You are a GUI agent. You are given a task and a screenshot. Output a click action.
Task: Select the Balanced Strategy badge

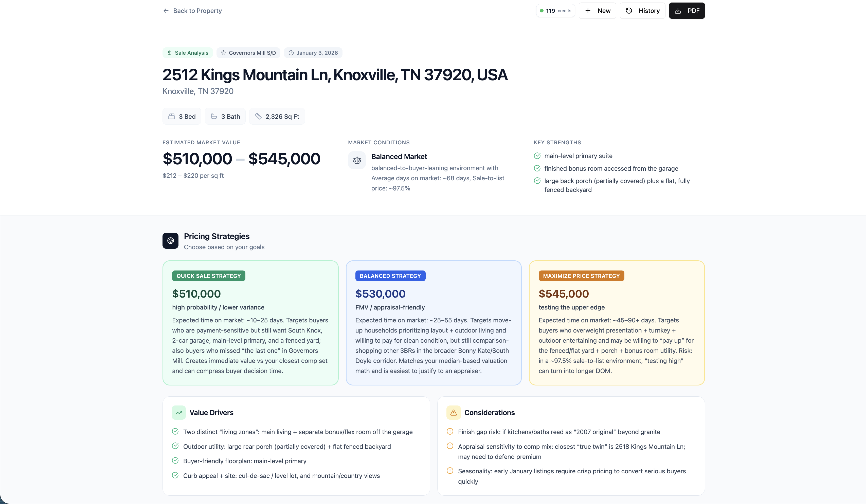click(390, 276)
